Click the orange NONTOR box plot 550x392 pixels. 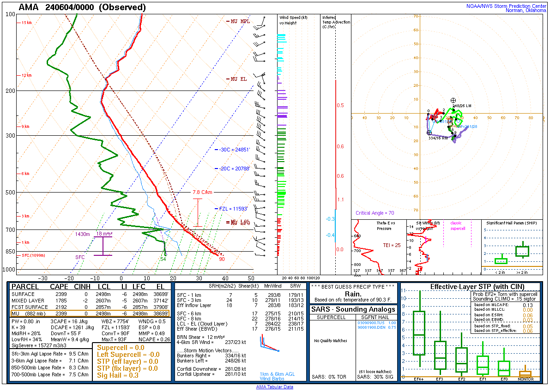point(525,373)
